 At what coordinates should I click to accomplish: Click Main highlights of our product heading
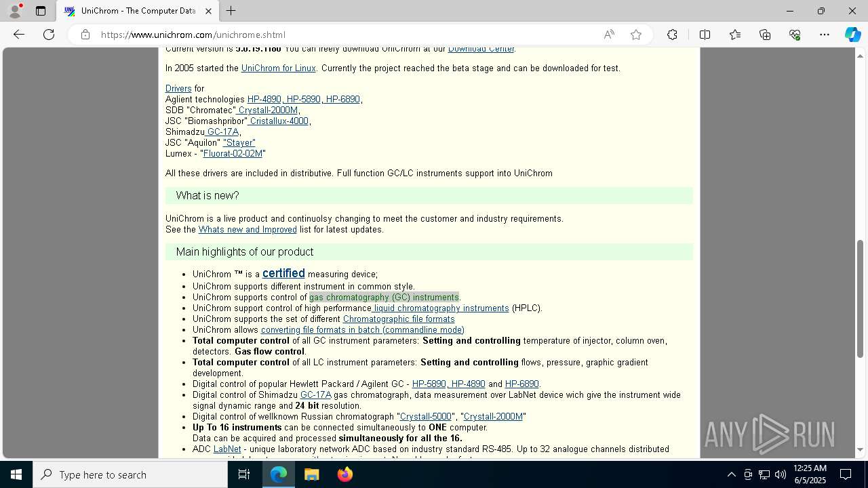245,252
